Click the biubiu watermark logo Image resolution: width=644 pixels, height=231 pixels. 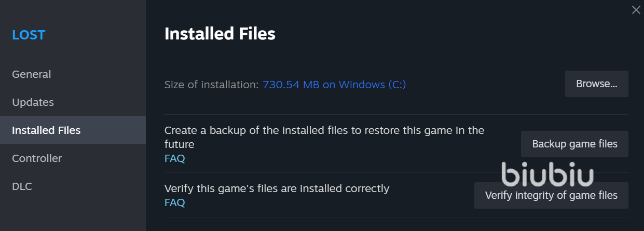tap(547, 175)
